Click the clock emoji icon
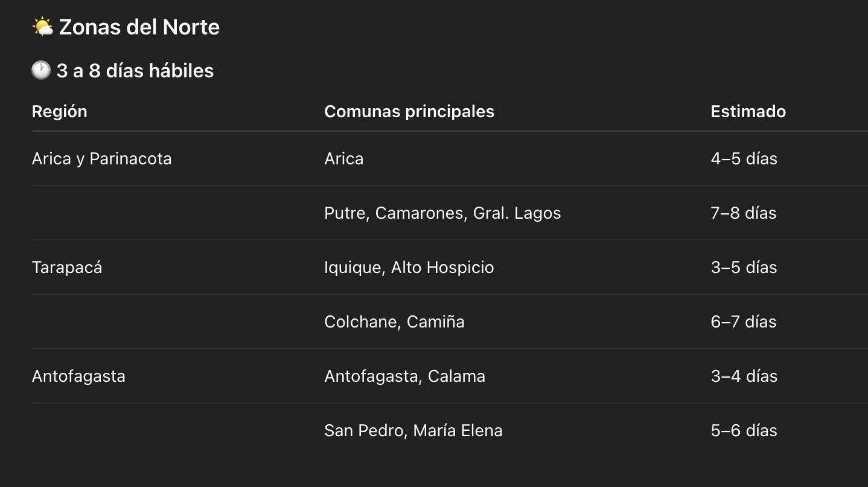 (41, 71)
